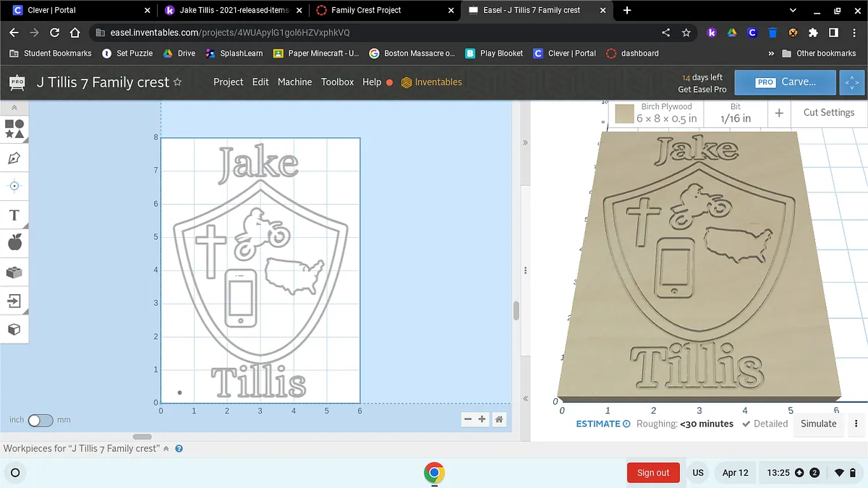
Task: Select the Pen drawing tool
Action: click(x=14, y=158)
